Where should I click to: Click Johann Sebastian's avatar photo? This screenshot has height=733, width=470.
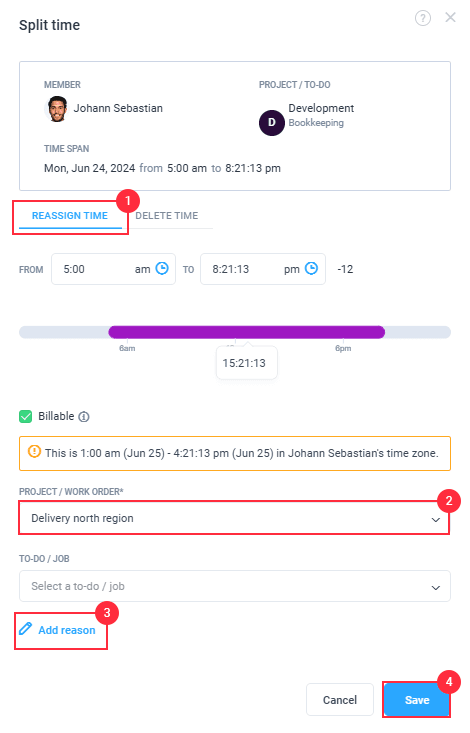[57, 109]
